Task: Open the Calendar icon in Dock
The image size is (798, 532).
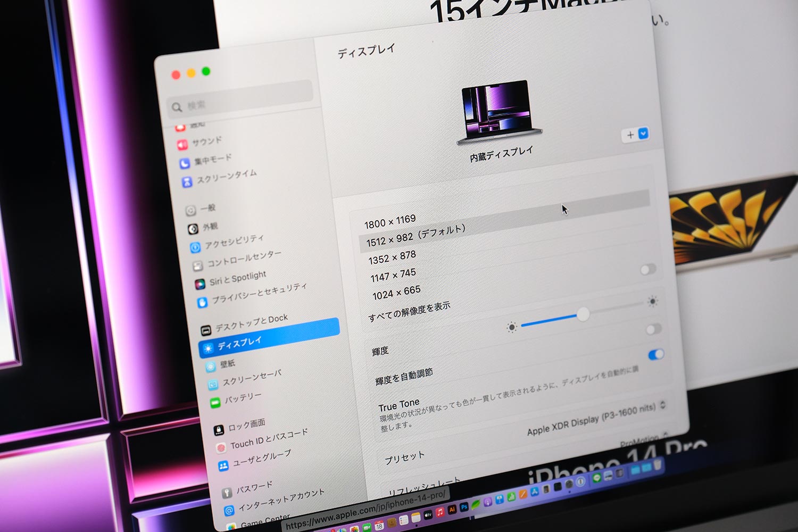Action: tap(379, 526)
